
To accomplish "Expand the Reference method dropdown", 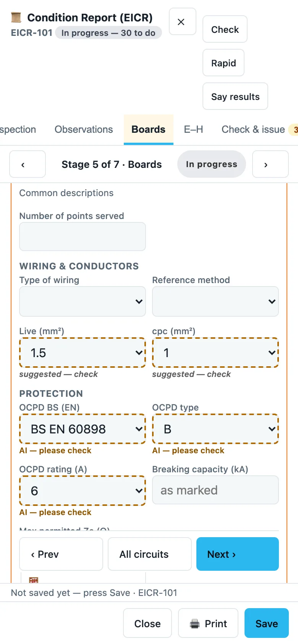I will (x=215, y=301).
